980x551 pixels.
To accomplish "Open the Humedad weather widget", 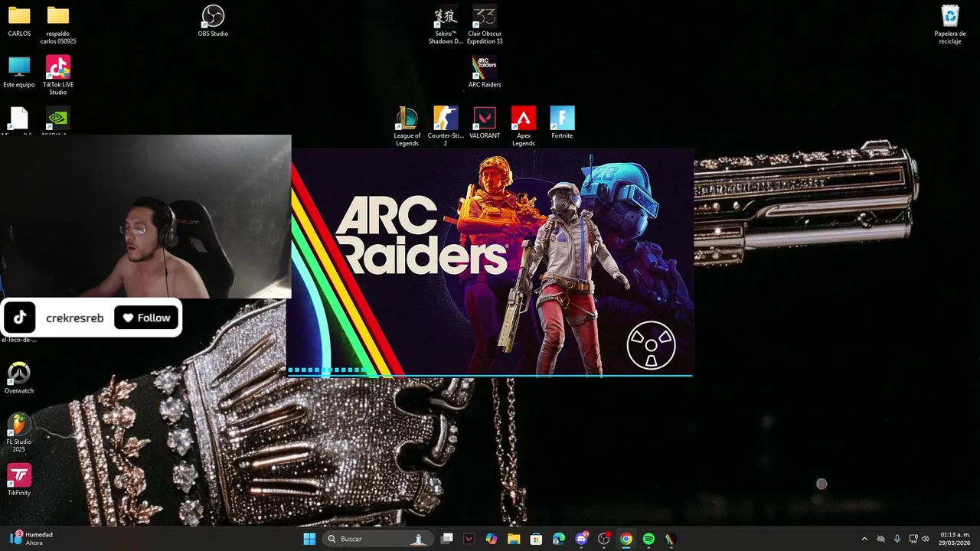I will pos(31,539).
